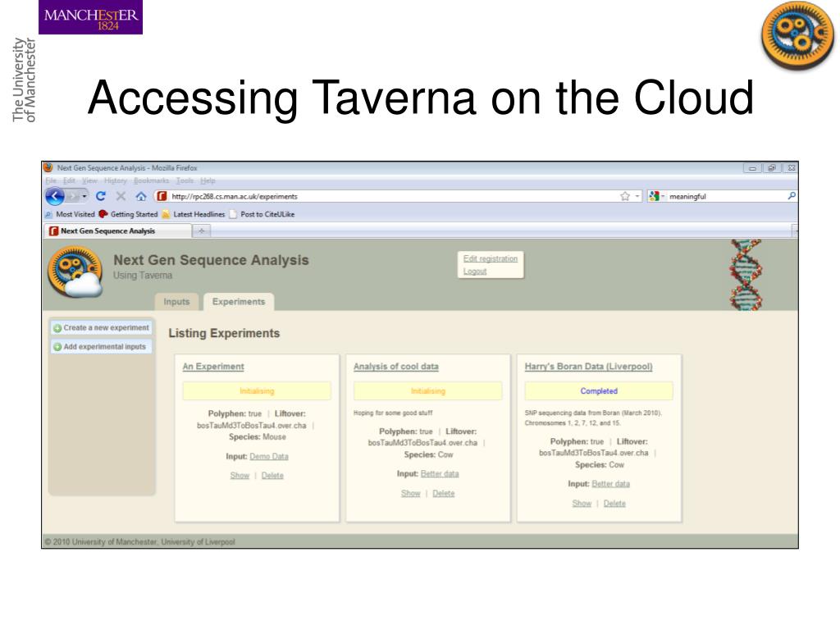Open Harry's Boran Data (Liverpool) link

coord(588,367)
